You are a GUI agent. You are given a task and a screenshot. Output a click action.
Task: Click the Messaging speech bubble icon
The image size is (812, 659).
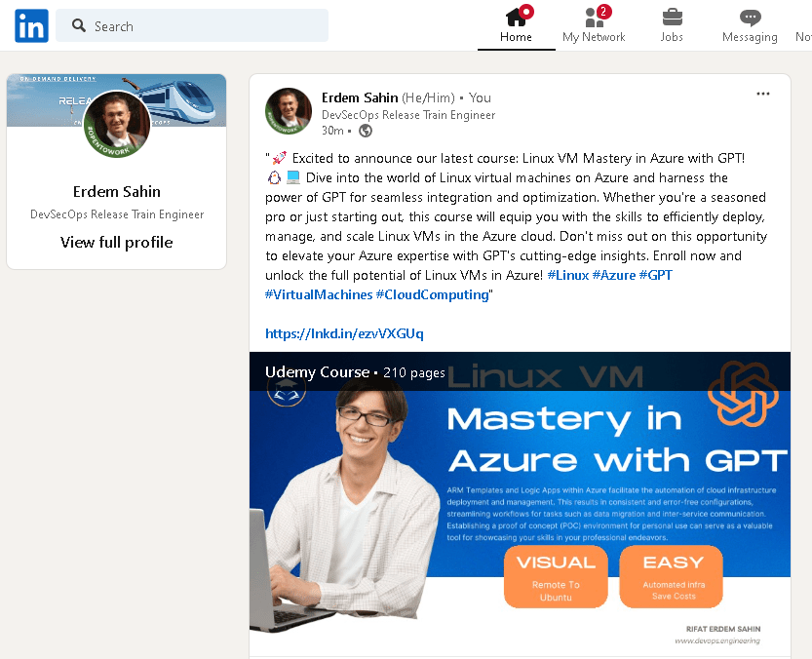tap(750, 18)
